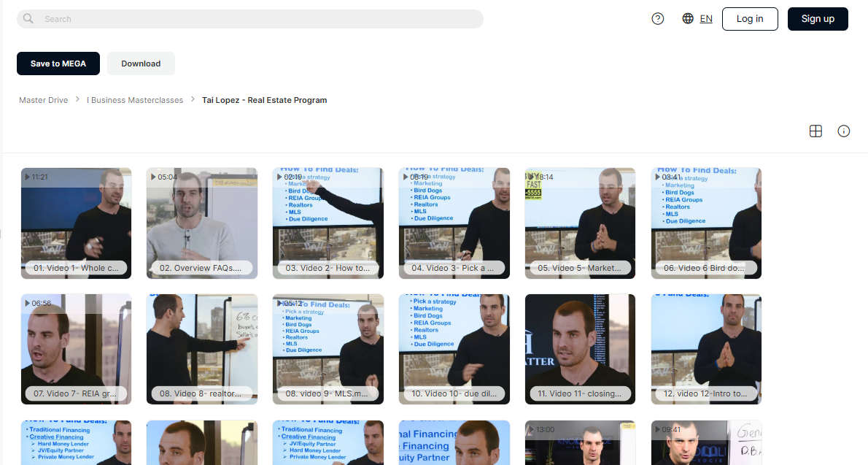Click Save to MEGA
Screen dimensions: 868x465
58,64
